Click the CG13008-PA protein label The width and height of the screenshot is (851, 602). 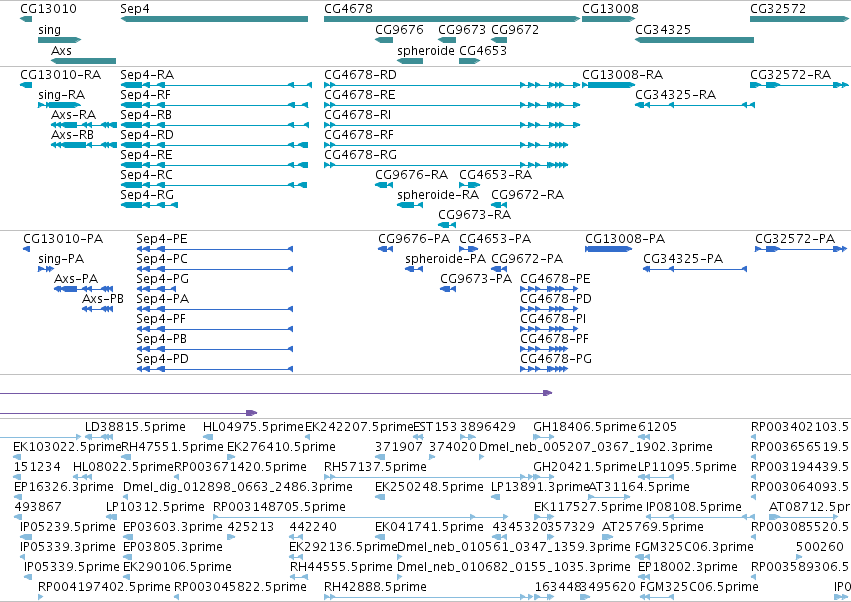coord(625,239)
